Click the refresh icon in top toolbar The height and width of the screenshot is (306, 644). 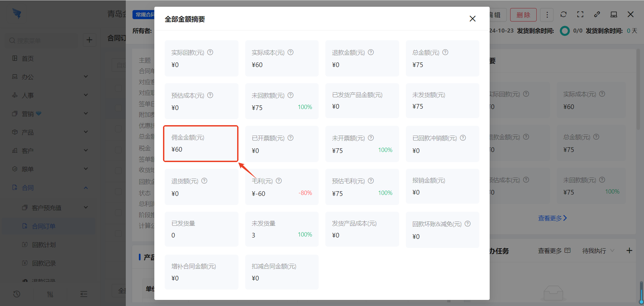point(563,14)
